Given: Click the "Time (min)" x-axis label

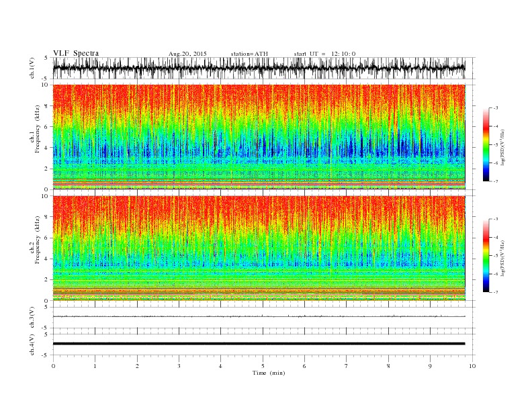Looking at the screenshot, I should pos(269,373).
